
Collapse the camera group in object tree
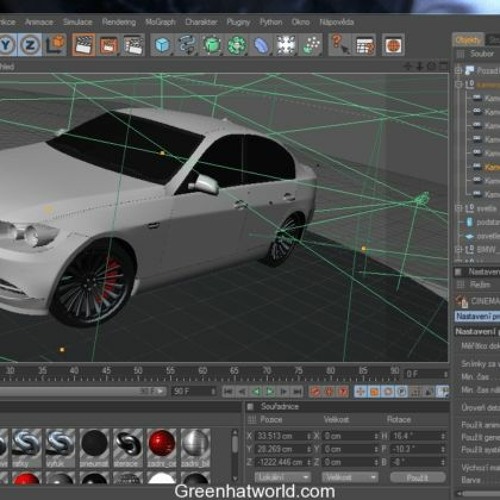pos(458,85)
